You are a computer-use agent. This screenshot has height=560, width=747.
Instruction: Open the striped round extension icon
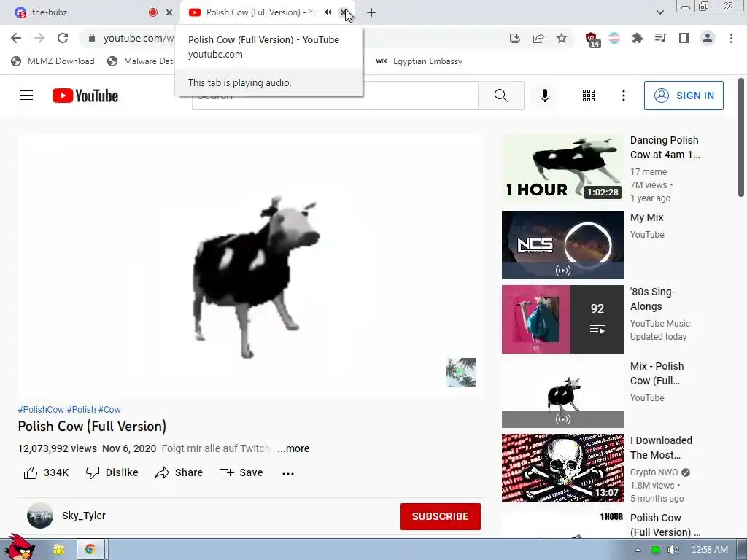614,38
